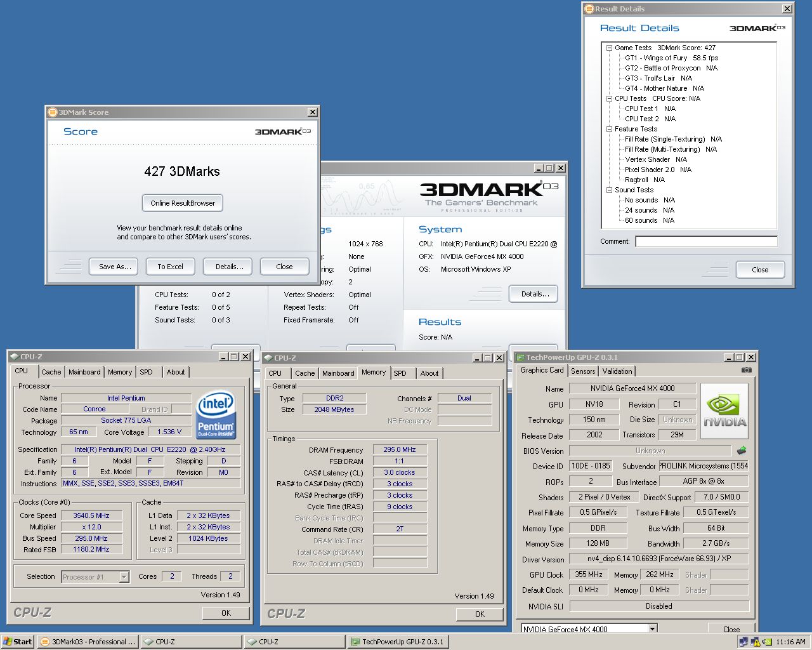Open the Windows Start button
Screen dimensions: 812x650
coord(17,642)
